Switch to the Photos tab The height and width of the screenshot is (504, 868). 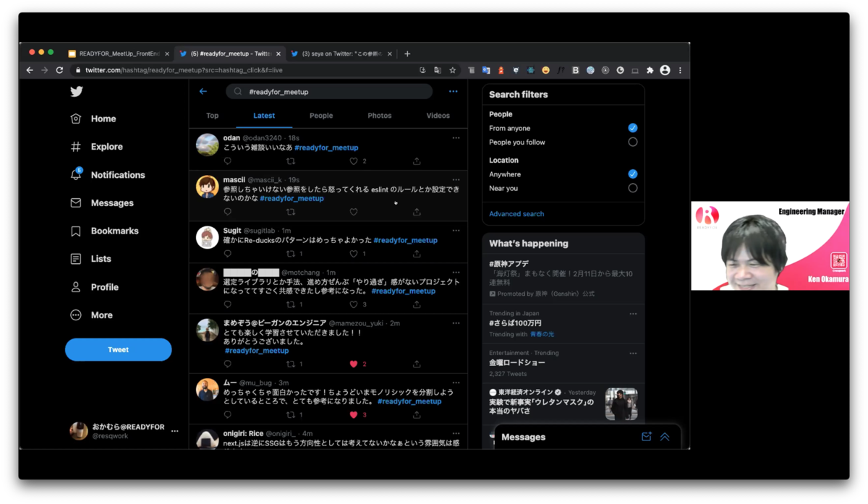point(379,116)
